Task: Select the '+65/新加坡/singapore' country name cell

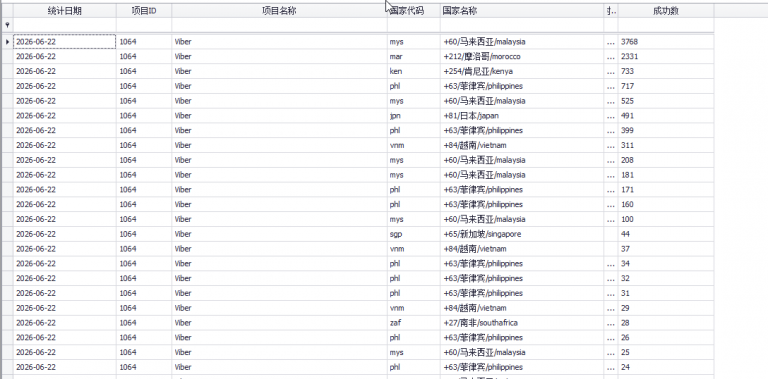Action: 522,234
